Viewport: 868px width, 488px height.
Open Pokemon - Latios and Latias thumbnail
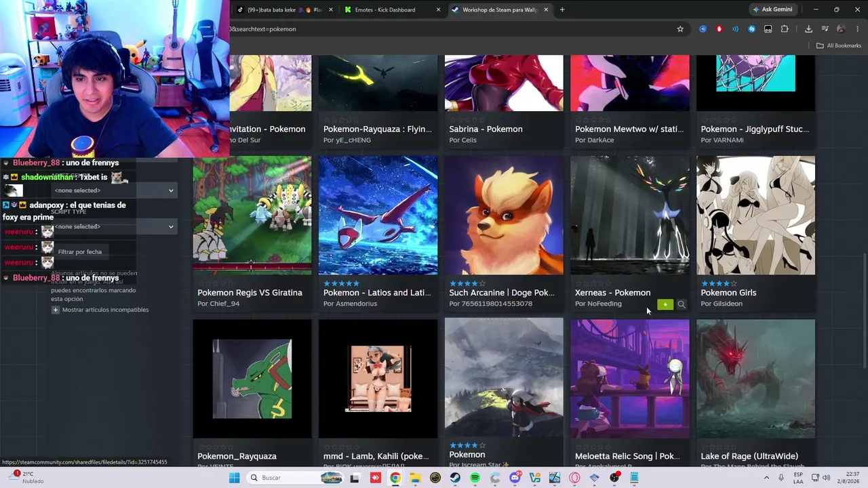click(378, 216)
